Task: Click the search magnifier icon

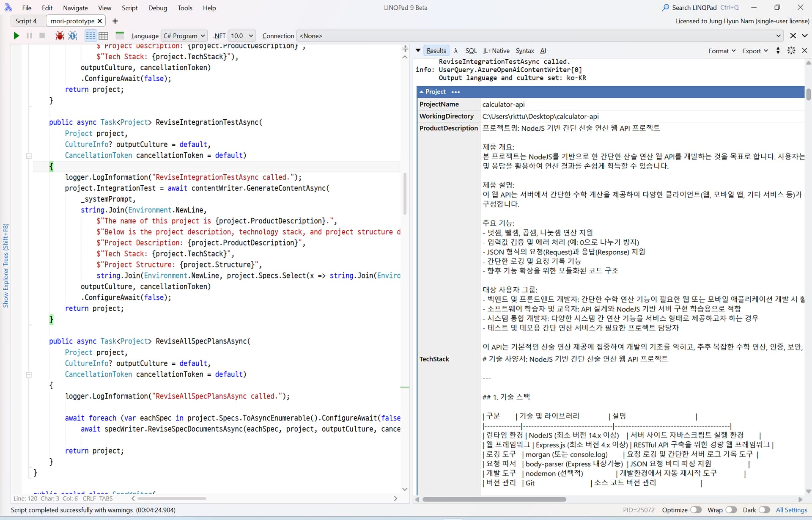Action: (x=666, y=8)
